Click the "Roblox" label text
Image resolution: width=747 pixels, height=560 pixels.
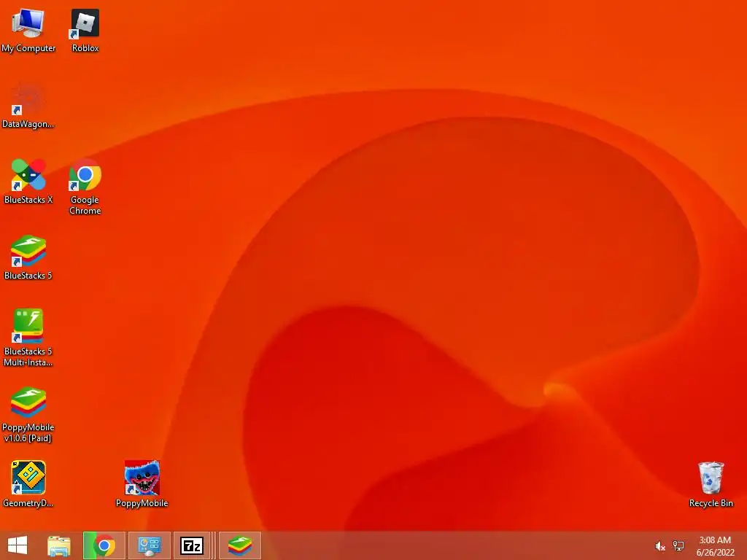(x=85, y=48)
